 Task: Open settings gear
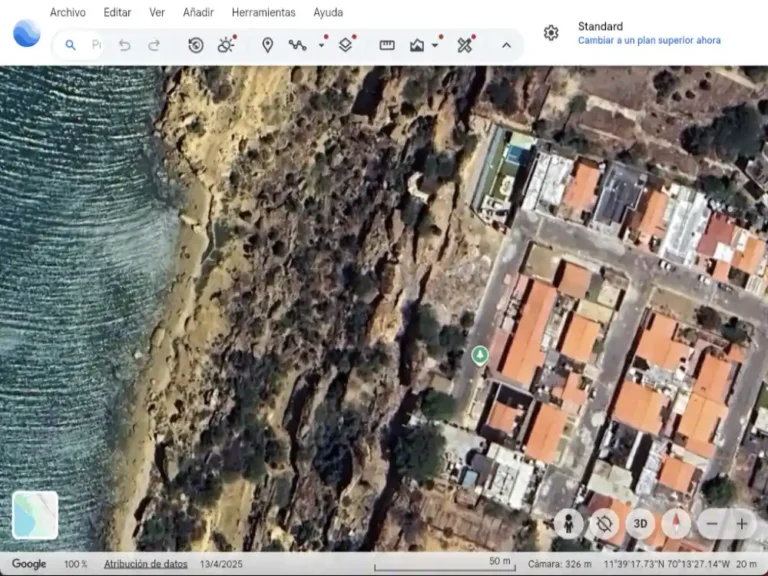click(551, 33)
